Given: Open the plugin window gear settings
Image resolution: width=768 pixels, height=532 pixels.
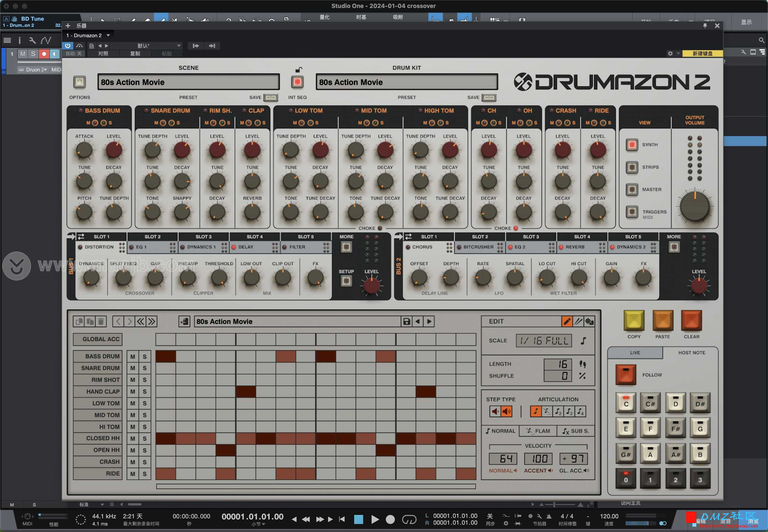Looking at the screenshot, I should click(x=670, y=53).
